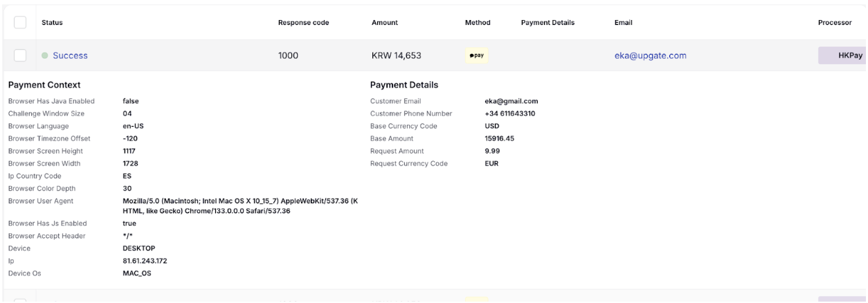The image size is (868, 303).
Task: Select the customer email eka@gmail.com
Action: pyautogui.click(x=512, y=101)
